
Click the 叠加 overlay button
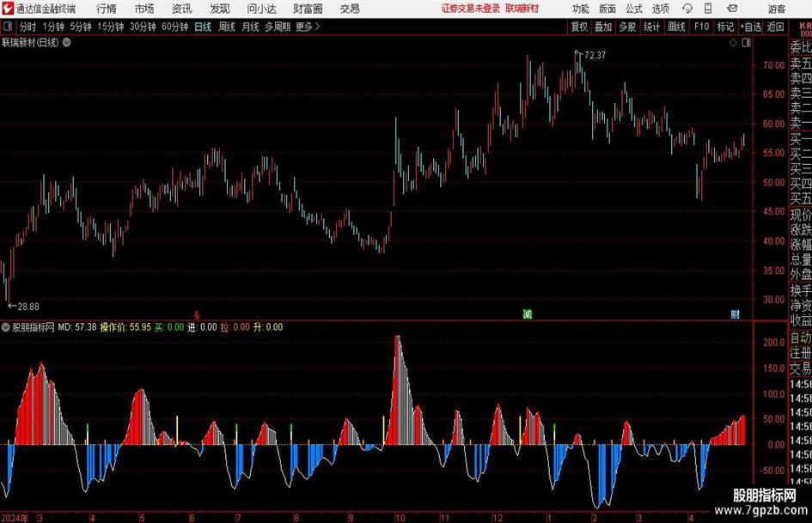pyautogui.click(x=603, y=27)
